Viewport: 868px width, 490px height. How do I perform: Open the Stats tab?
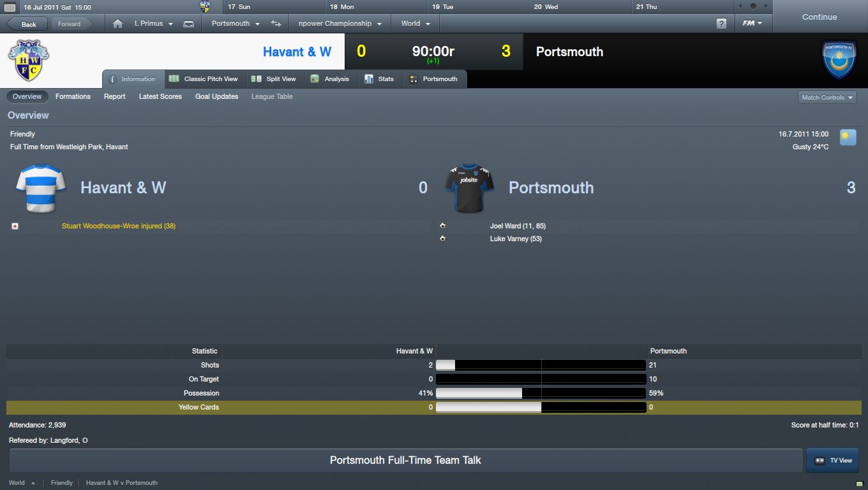(379, 79)
